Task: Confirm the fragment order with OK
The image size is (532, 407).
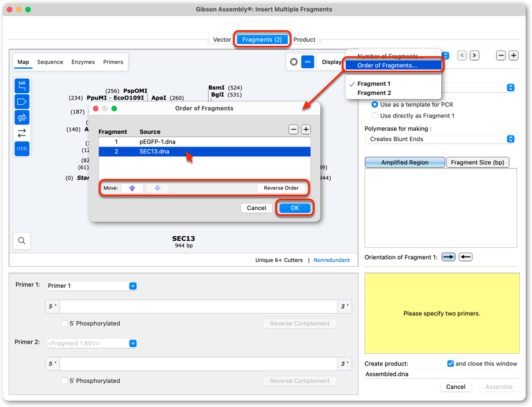Action: pyautogui.click(x=294, y=208)
